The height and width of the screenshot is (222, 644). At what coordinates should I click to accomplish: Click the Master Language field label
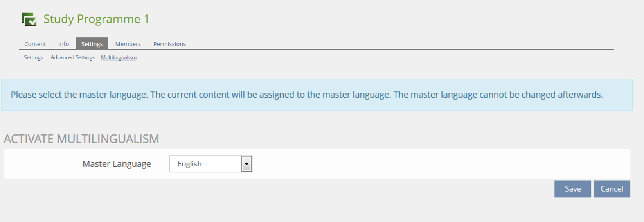pos(117,164)
